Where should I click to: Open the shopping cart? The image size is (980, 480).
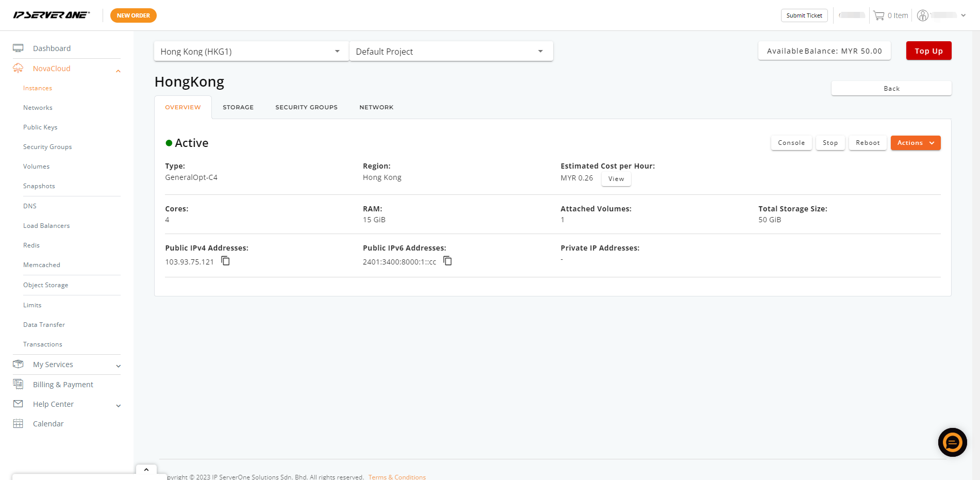[878, 15]
